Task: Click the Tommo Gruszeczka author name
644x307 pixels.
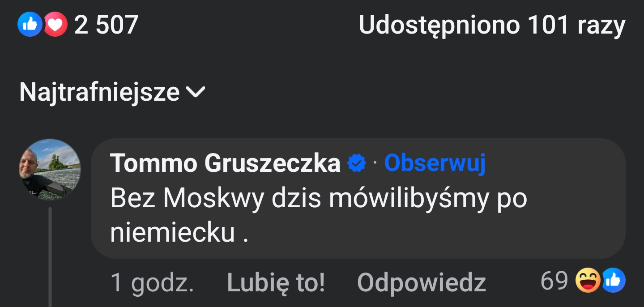Action: click(x=225, y=164)
